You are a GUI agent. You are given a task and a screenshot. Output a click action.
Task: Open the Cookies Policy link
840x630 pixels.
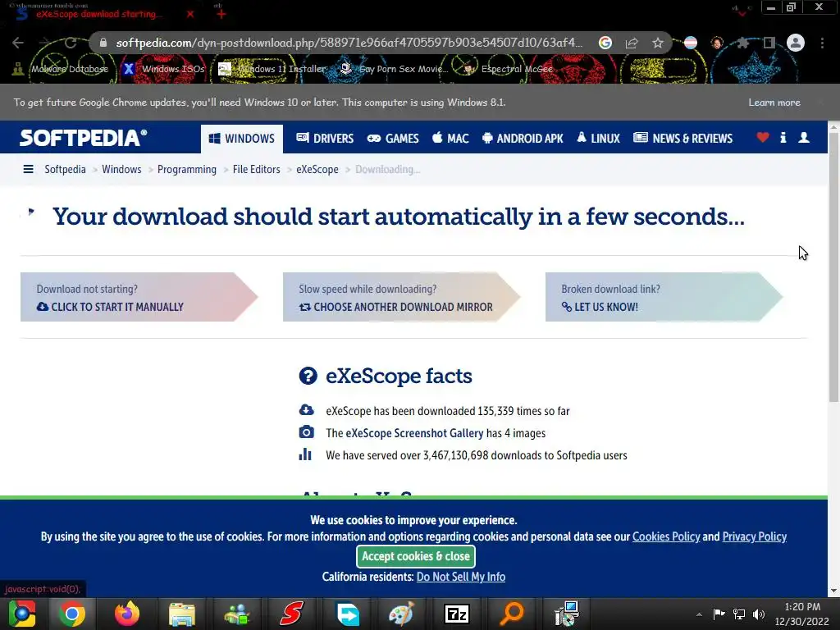[666, 536]
